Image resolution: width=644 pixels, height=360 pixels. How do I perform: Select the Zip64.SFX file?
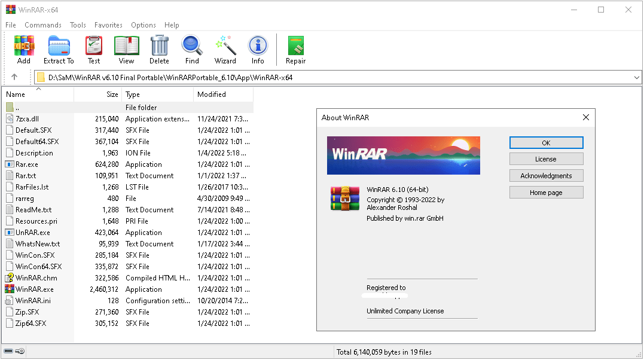[x=31, y=324]
